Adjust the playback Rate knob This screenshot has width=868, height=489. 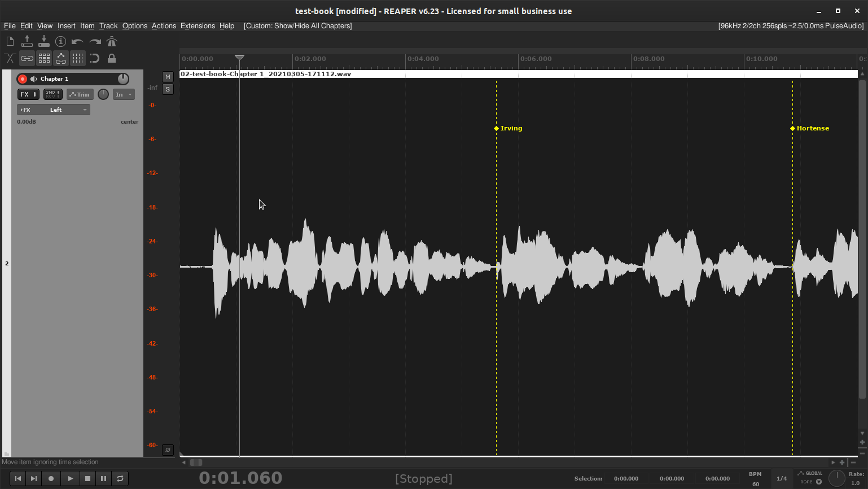point(837,478)
